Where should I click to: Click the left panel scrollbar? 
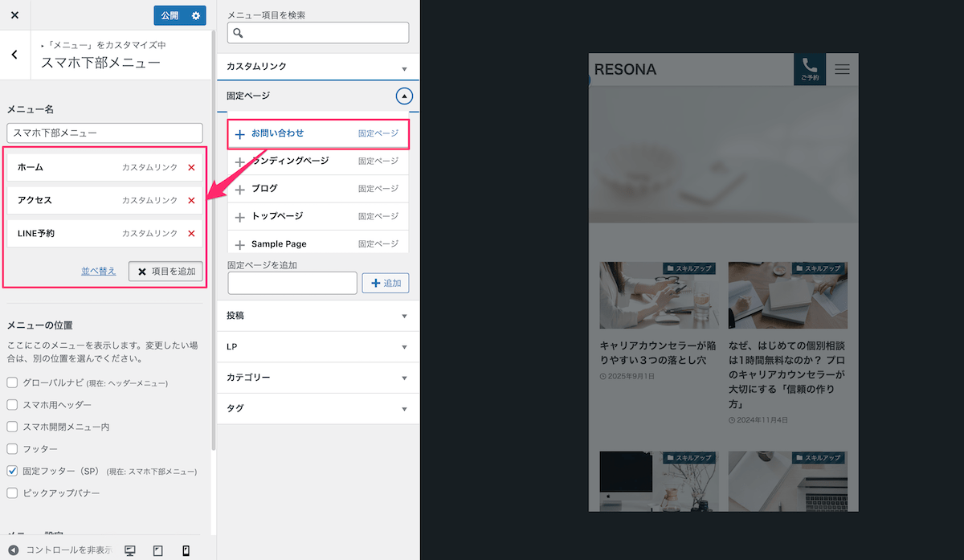pyautogui.click(x=214, y=241)
